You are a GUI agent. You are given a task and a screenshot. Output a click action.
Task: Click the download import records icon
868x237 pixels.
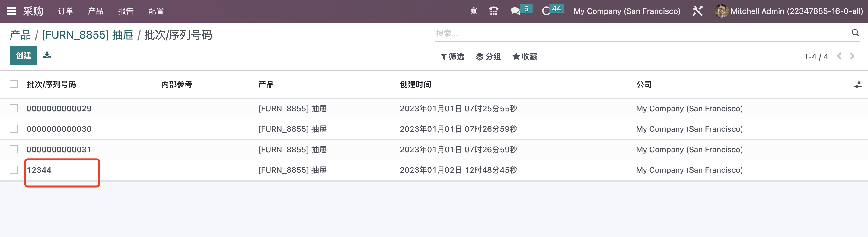click(x=47, y=55)
